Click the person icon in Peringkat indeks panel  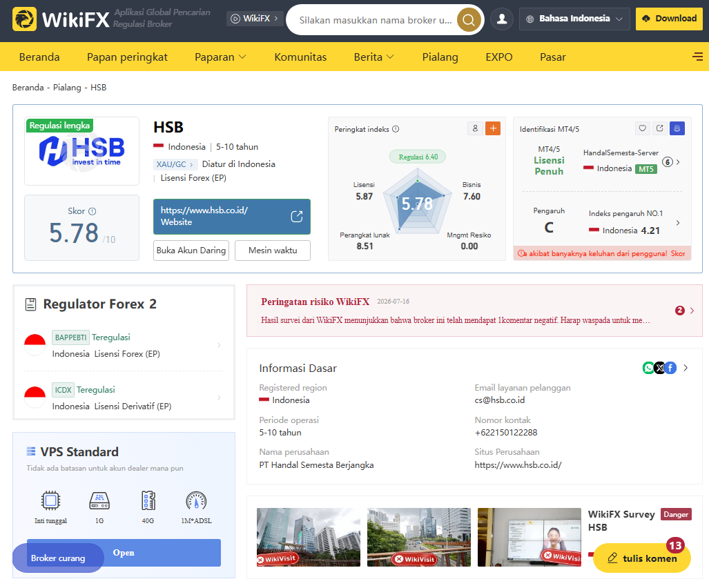pos(475,128)
